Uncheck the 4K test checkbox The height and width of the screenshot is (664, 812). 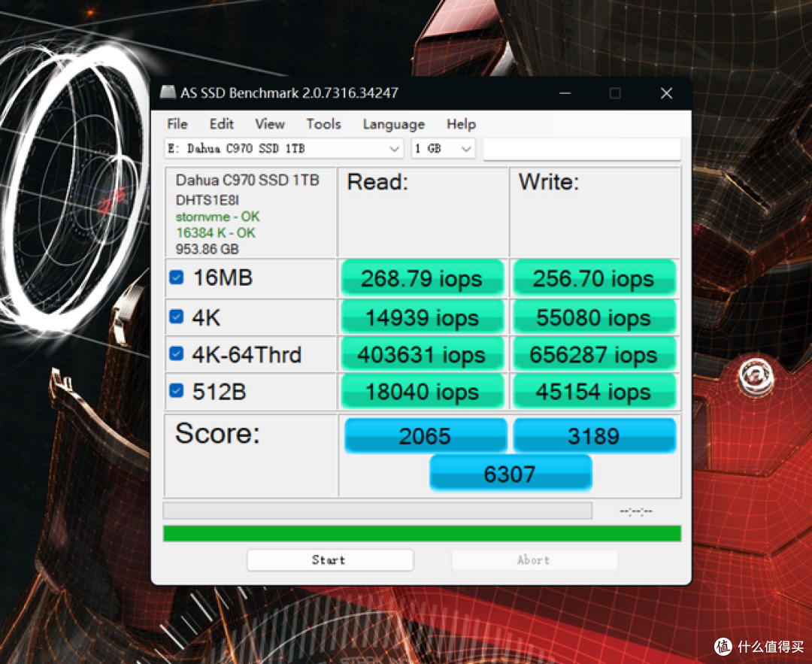point(177,317)
